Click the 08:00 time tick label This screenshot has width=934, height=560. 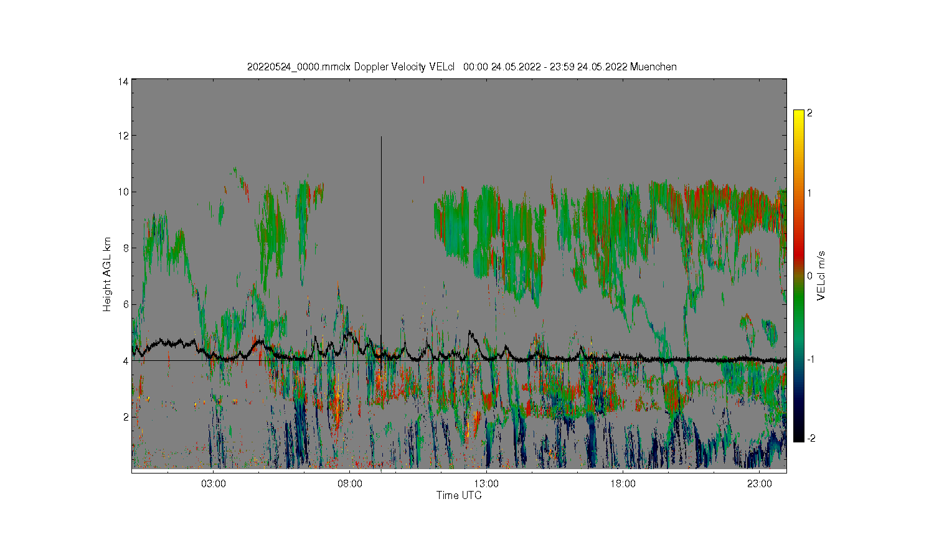click(350, 483)
